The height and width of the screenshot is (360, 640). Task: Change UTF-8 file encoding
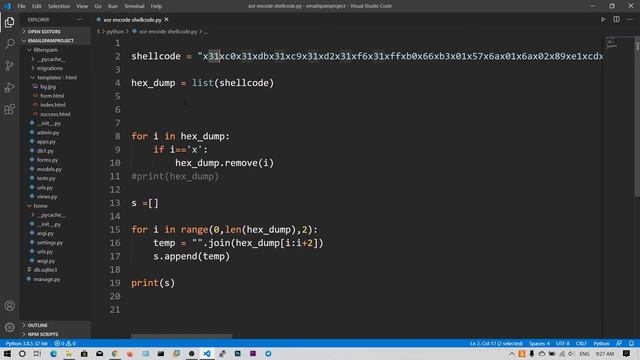tap(562, 343)
